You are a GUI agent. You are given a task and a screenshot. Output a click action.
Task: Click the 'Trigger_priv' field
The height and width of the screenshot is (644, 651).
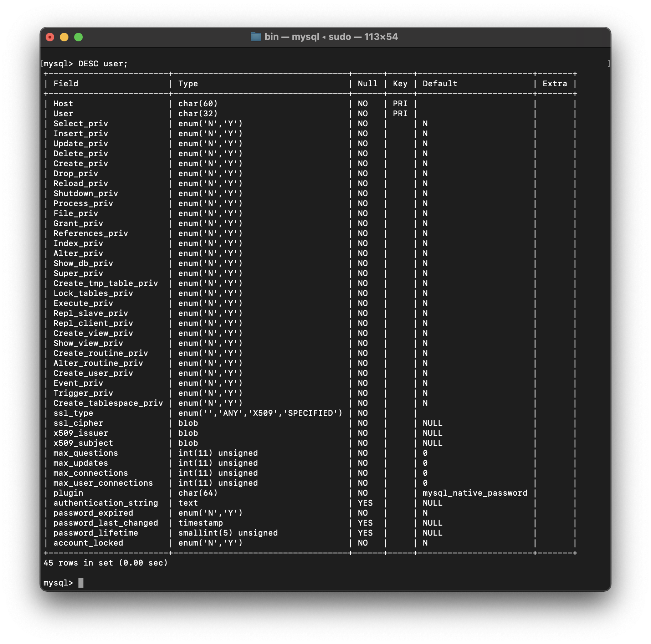(x=83, y=393)
